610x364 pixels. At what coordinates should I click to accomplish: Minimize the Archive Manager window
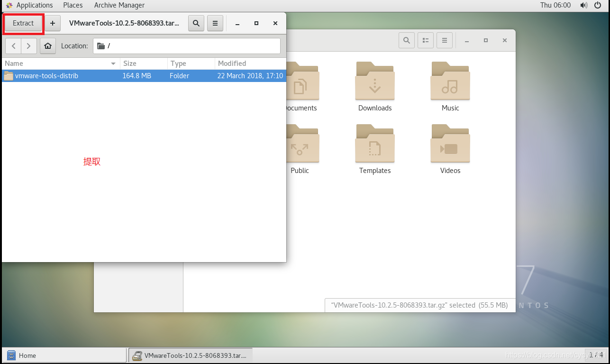[x=237, y=23]
